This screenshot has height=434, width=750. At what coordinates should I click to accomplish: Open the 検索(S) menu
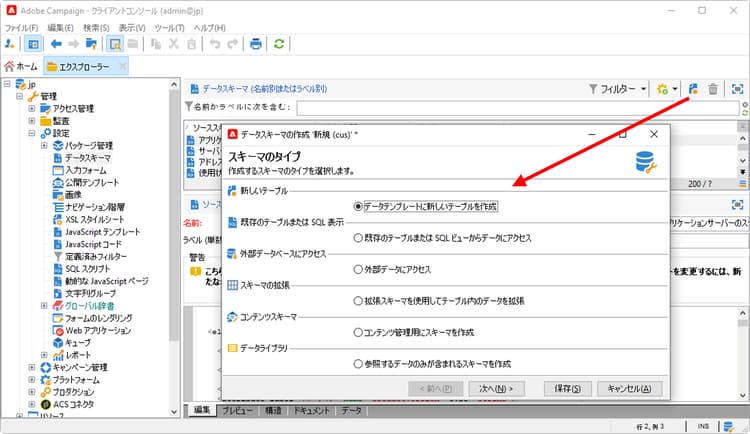tap(96, 28)
